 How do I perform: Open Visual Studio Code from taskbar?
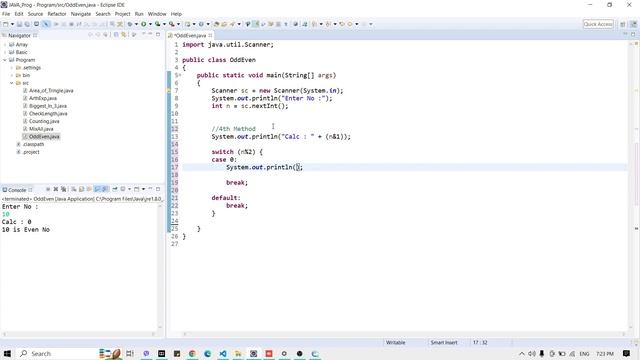pyautogui.click(x=223, y=353)
